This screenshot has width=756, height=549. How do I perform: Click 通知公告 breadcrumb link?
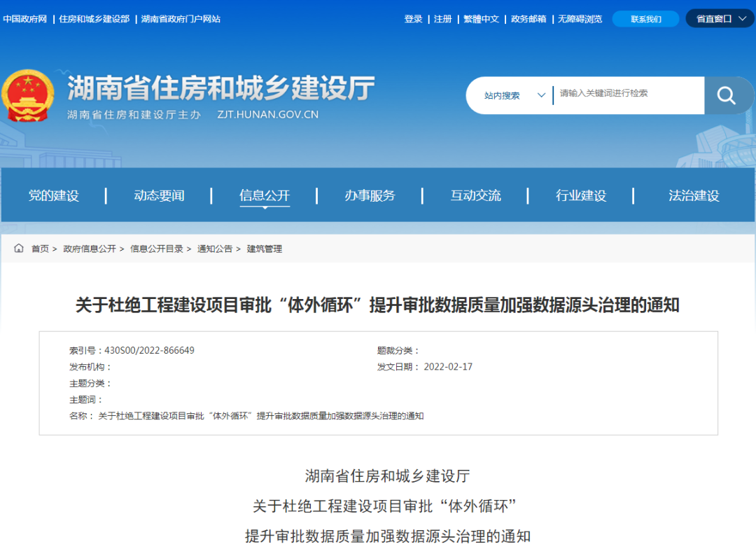215,249
